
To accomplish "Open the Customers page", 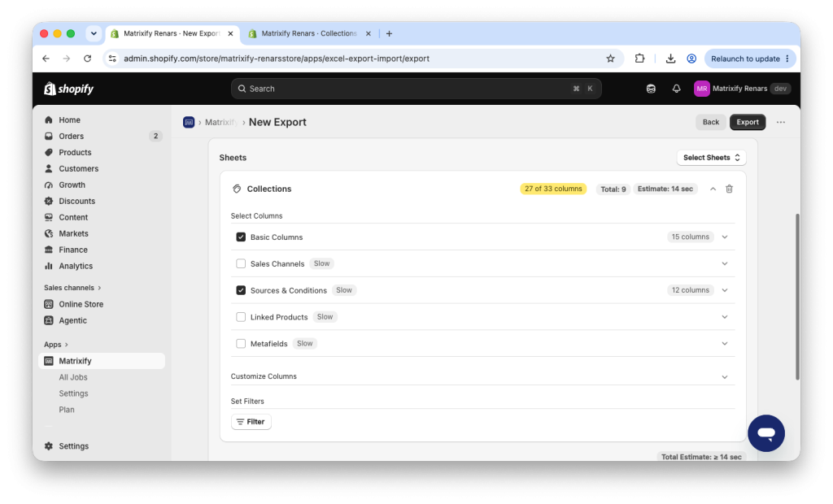I will 78,168.
